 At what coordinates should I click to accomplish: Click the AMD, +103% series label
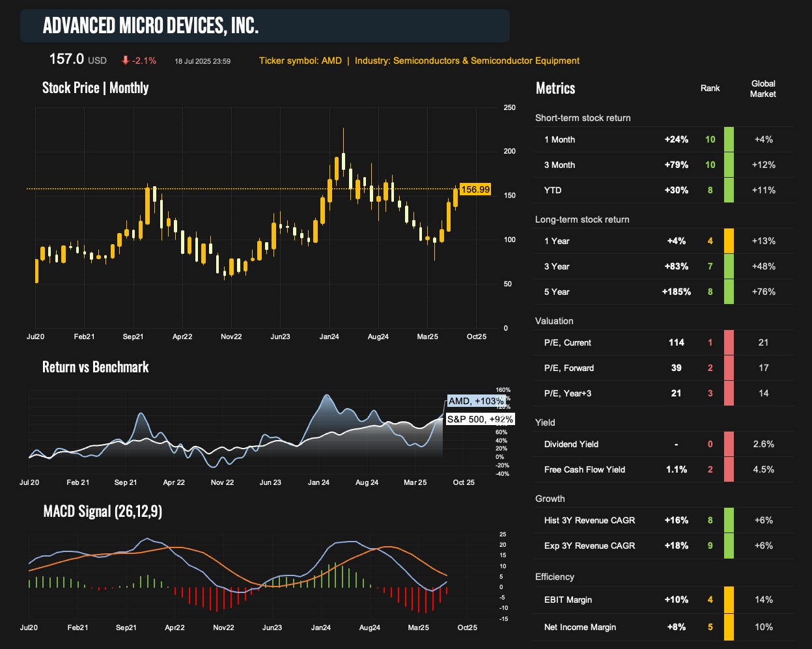pos(476,401)
